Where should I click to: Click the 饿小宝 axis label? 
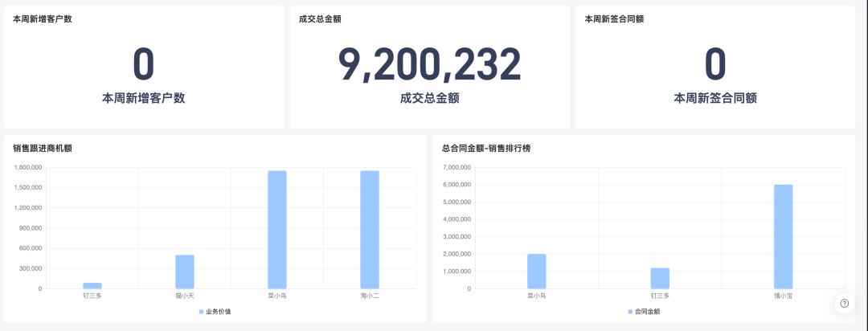tap(784, 296)
